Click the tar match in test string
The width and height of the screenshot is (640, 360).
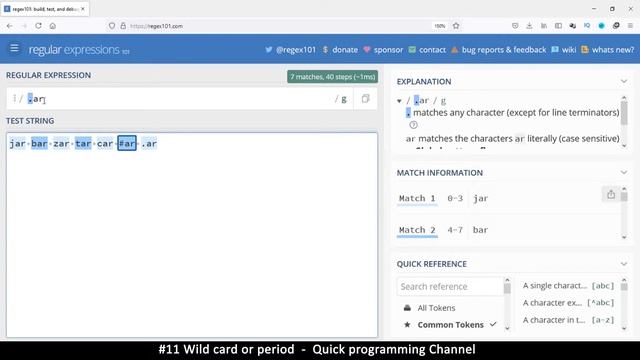tap(83, 143)
